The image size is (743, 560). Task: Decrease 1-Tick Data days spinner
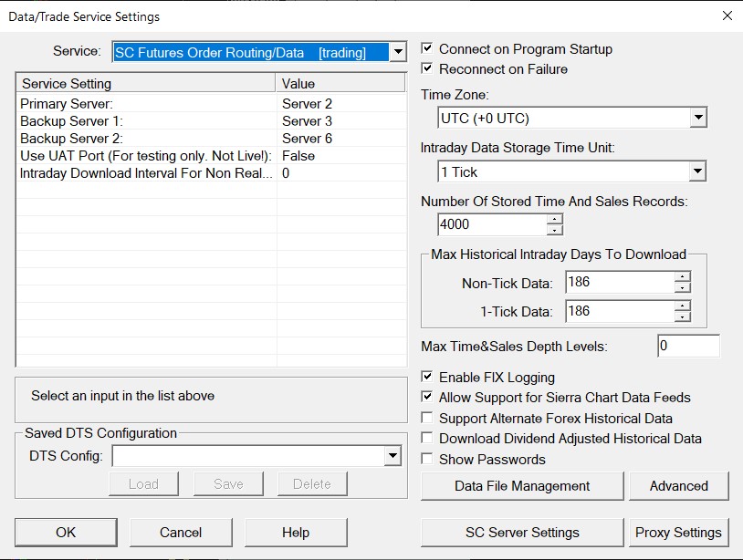click(x=683, y=316)
